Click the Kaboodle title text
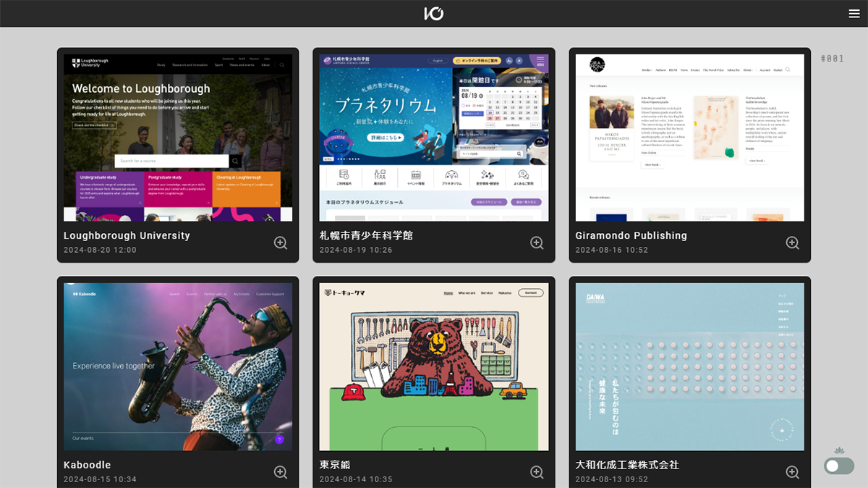 tap(87, 465)
